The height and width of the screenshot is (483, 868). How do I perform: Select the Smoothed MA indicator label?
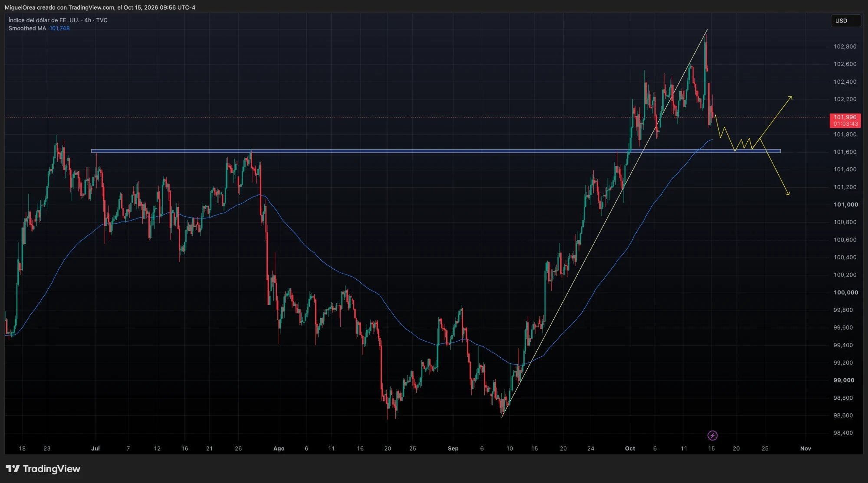pyautogui.click(x=27, y=28)
